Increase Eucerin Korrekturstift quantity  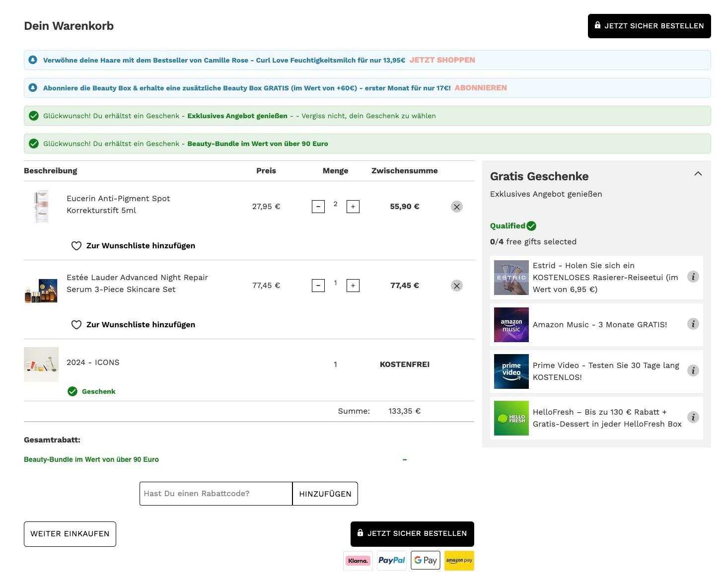click(353, 207)
